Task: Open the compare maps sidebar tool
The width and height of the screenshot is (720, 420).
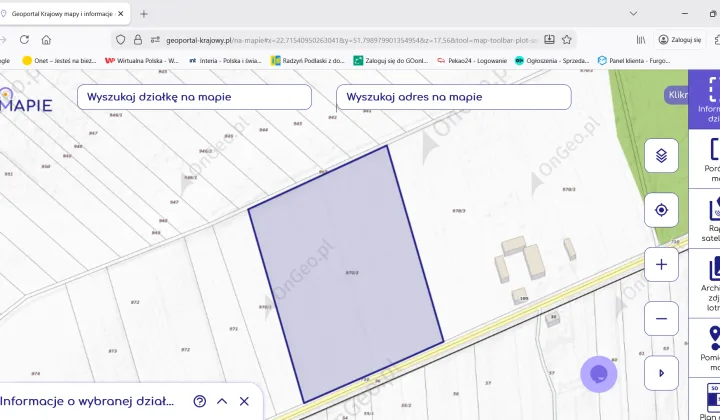Action: (x=705, y=159)
